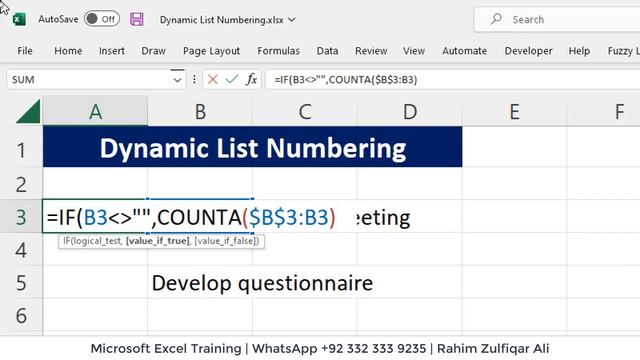This screenshot has width=640, height=360.
Task: Select cell E3
Action: coord(514,216)
